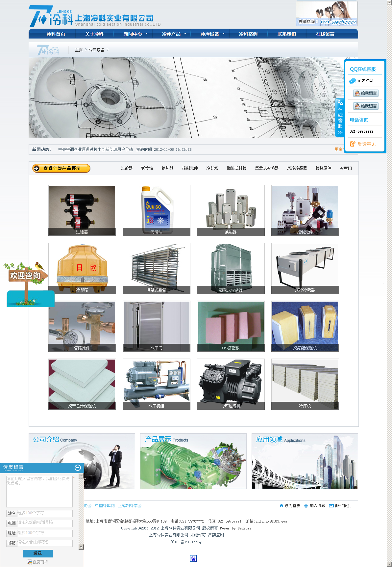
Task: Minimize the 请您留言 message widget
Action: 78,468
